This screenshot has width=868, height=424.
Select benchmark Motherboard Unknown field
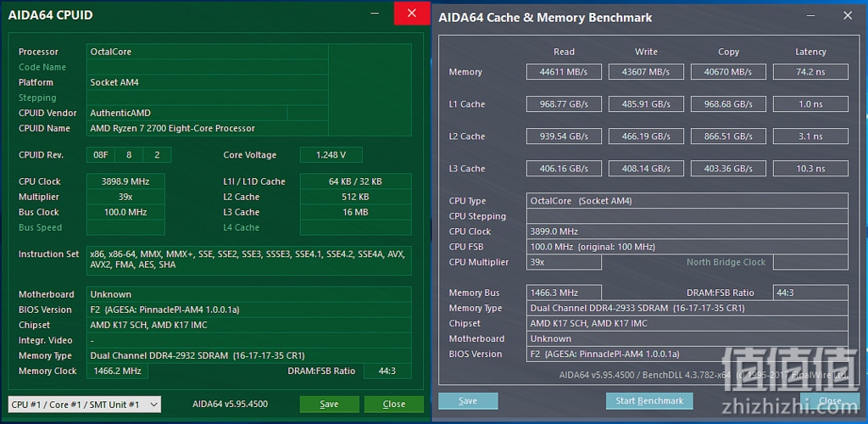[x=687, y=338]
